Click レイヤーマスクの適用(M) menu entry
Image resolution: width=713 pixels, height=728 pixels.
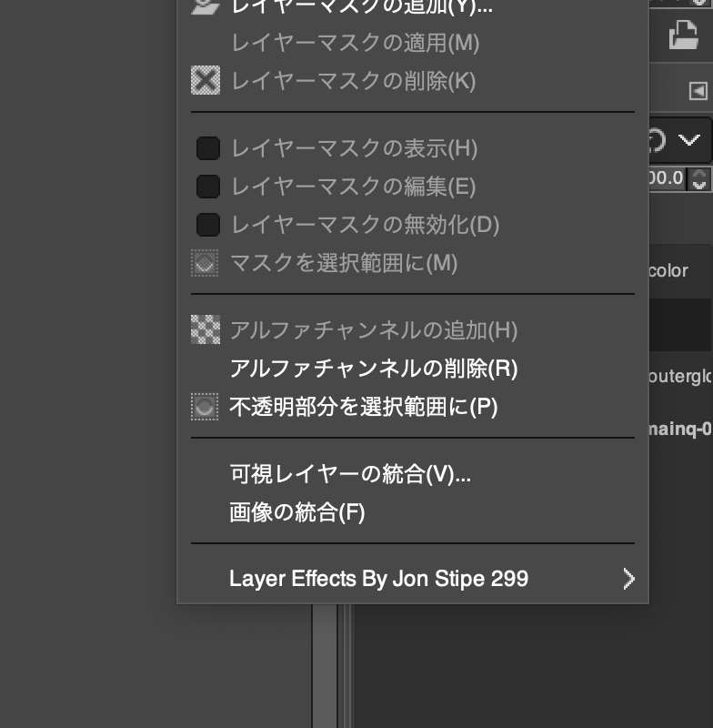point(412,43)
